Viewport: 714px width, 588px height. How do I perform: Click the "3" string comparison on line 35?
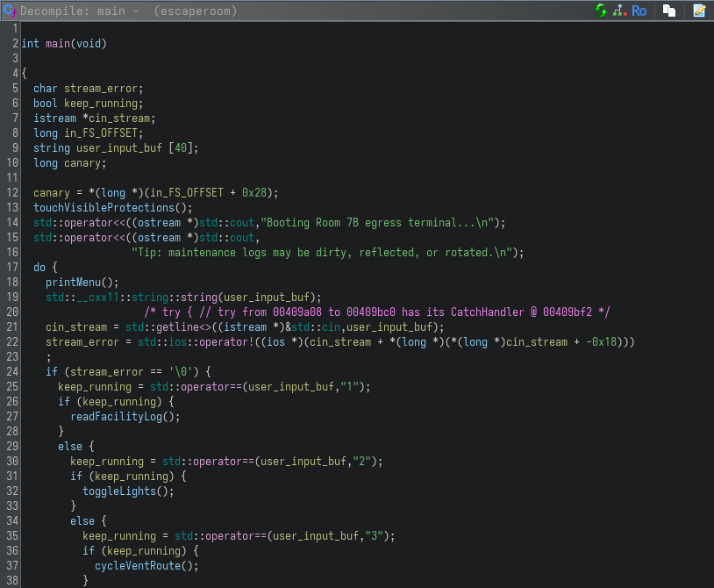point(375,536)
